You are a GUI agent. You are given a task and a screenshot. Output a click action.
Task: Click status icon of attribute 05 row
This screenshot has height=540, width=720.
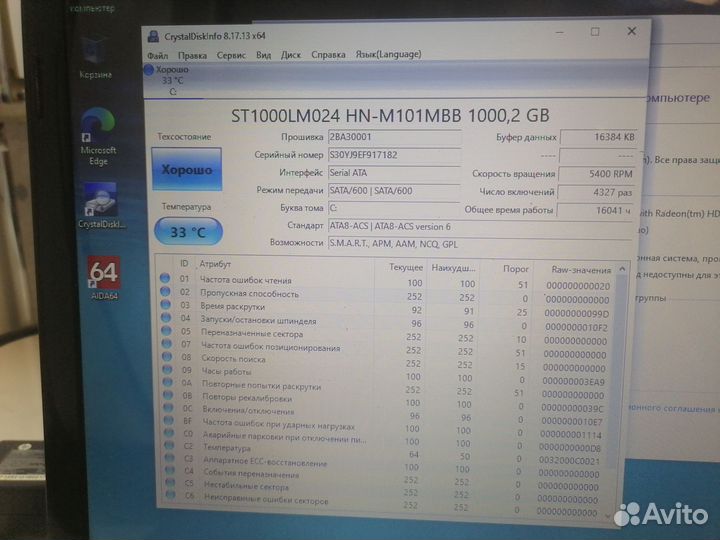166,331
